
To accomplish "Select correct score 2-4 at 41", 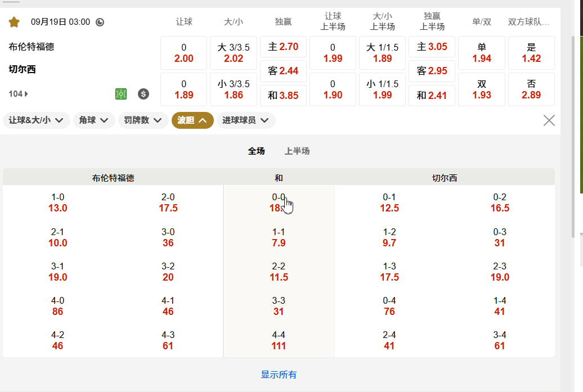I will pos(389,340).
